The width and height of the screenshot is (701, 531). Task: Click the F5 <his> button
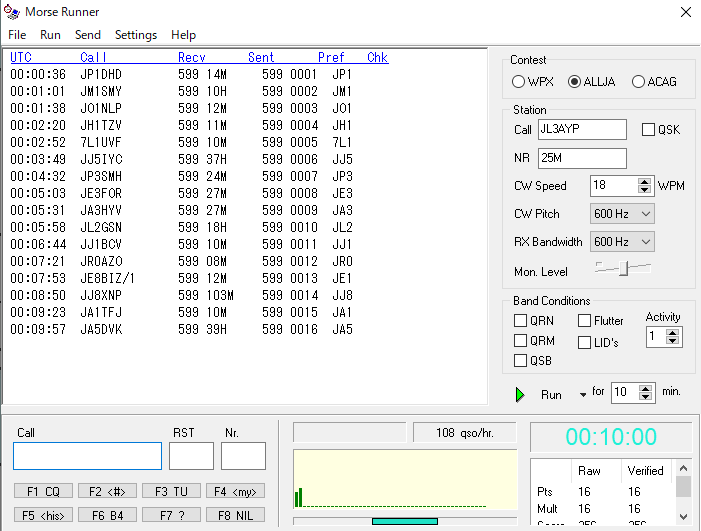click(x=43, y=515)
